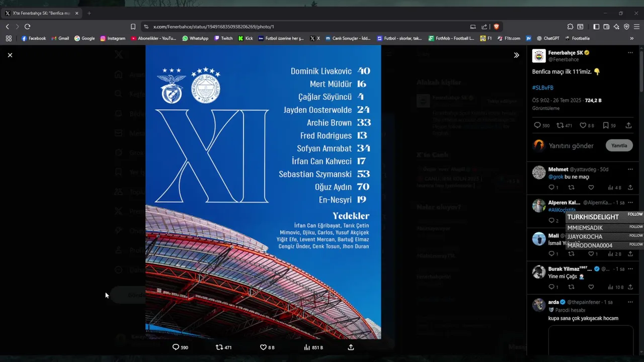Click the Yanıtla button
Viewport: 644px width, 362px height.
pos(619,145)
